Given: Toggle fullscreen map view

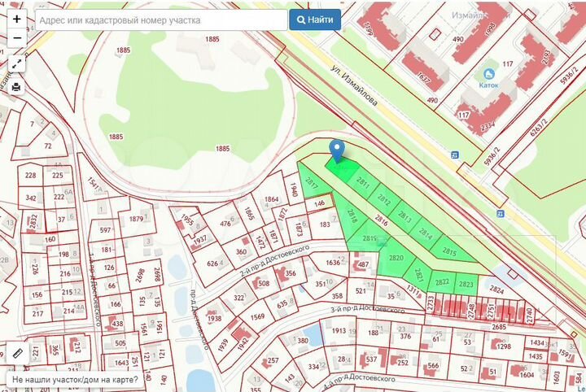Looking at the screenshot, I should 17,63.
